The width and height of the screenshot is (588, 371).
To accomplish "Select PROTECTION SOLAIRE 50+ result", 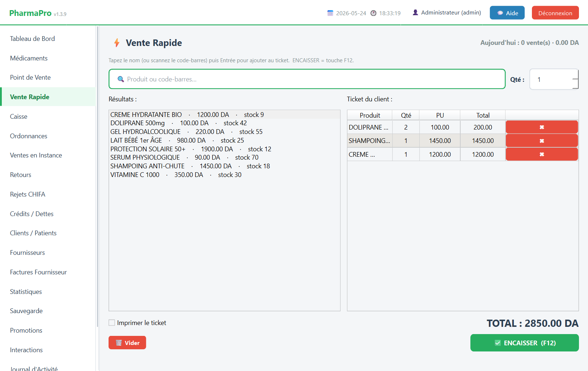I will point(224,149).
